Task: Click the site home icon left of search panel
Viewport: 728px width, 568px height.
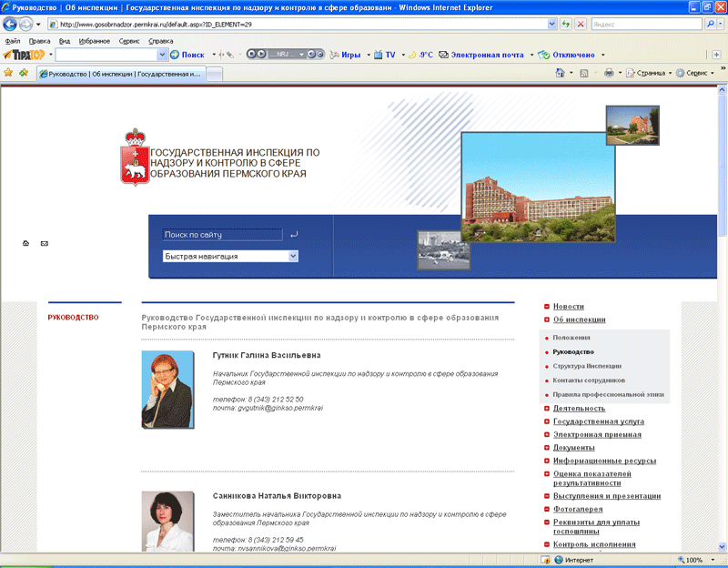Action: click(x=26, y=243)
